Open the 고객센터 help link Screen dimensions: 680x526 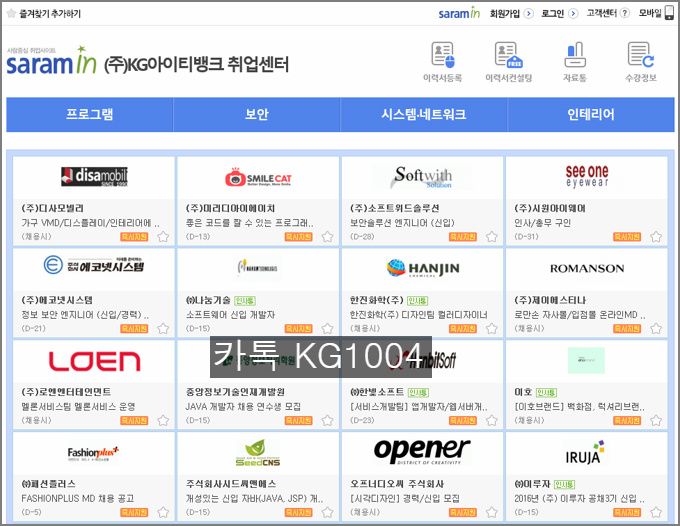[x=608, y=13]
